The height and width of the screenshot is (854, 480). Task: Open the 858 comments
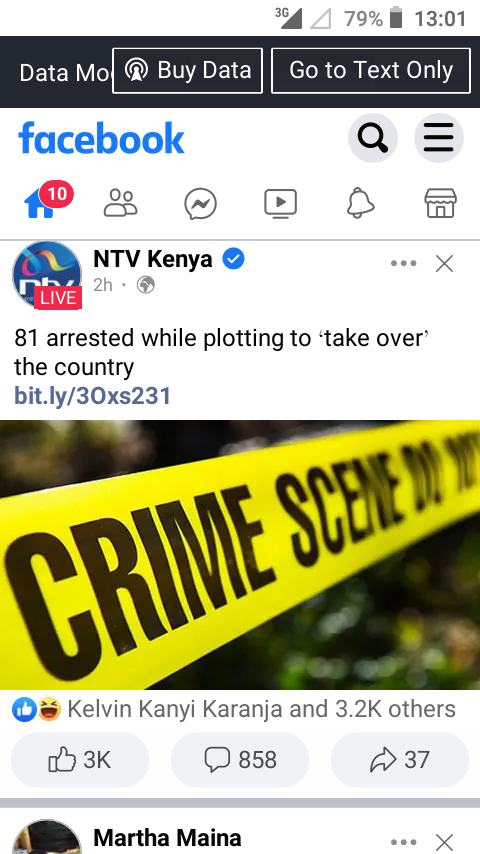click(x=240, y=760)
